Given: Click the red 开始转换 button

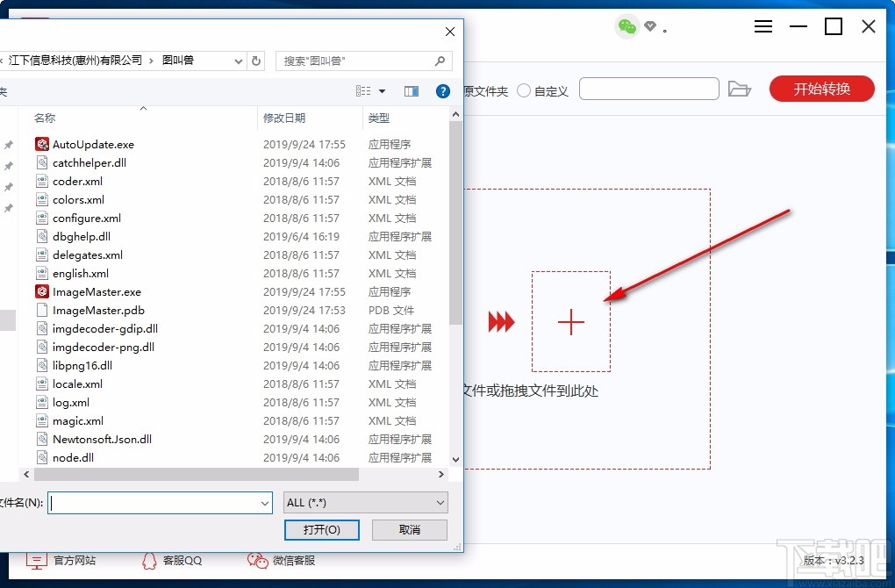Looking at the screenshot, I should [821, 88].
